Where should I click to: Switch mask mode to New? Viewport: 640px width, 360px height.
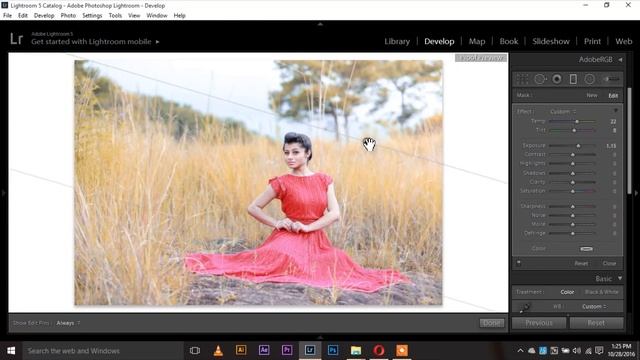tap(591, 95)
